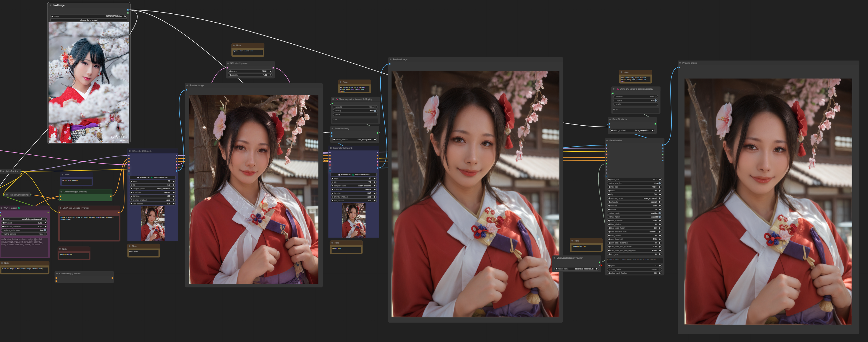Open version dropdown in NNLatentUpscale node
Image resolution: width=868 pixels, height=342 pixels.
(249, 71)
